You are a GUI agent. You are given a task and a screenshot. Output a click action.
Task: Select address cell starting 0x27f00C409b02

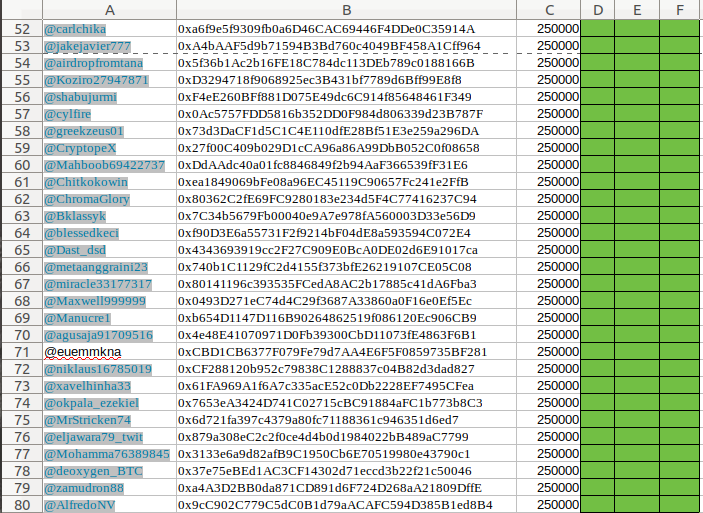[346, 148]
